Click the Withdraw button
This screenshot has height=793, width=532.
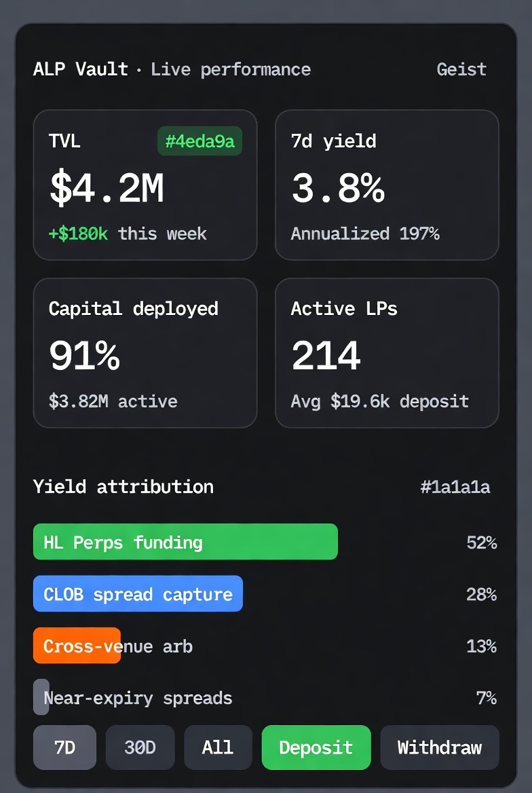(439, 748)
